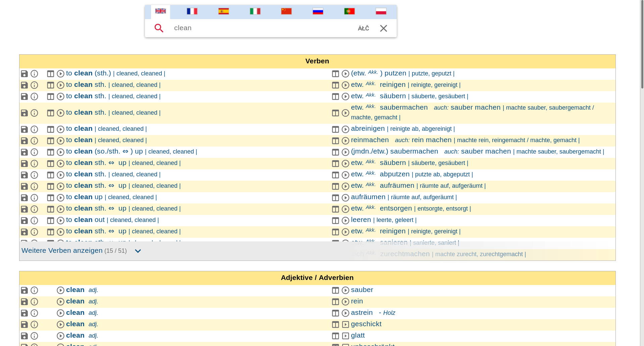Open declension table for 'astrein'

(335, 313)
